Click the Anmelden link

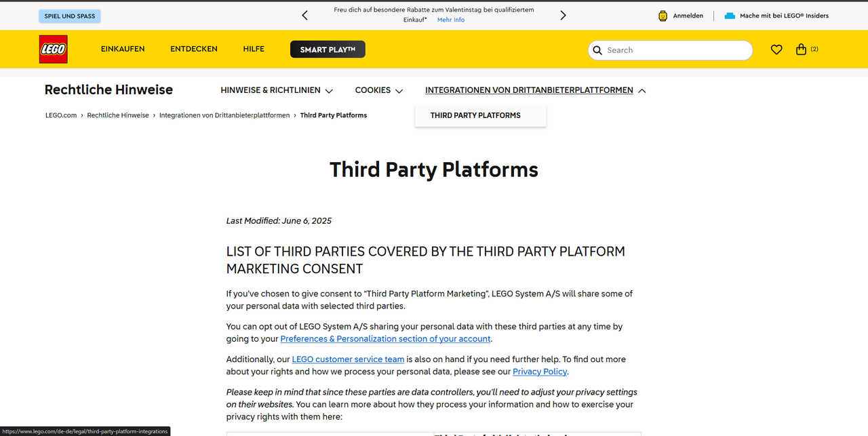click(x=688, y=16)
